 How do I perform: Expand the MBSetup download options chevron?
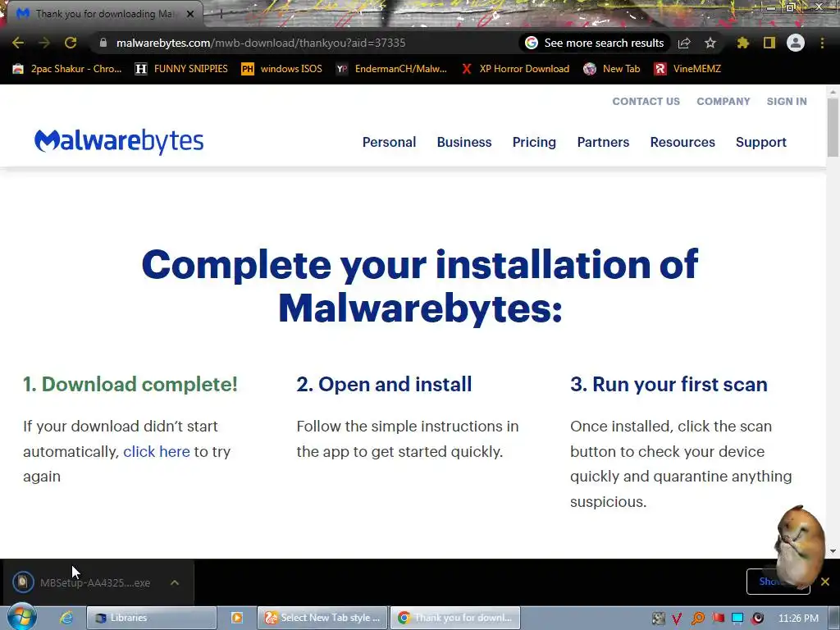175,582
